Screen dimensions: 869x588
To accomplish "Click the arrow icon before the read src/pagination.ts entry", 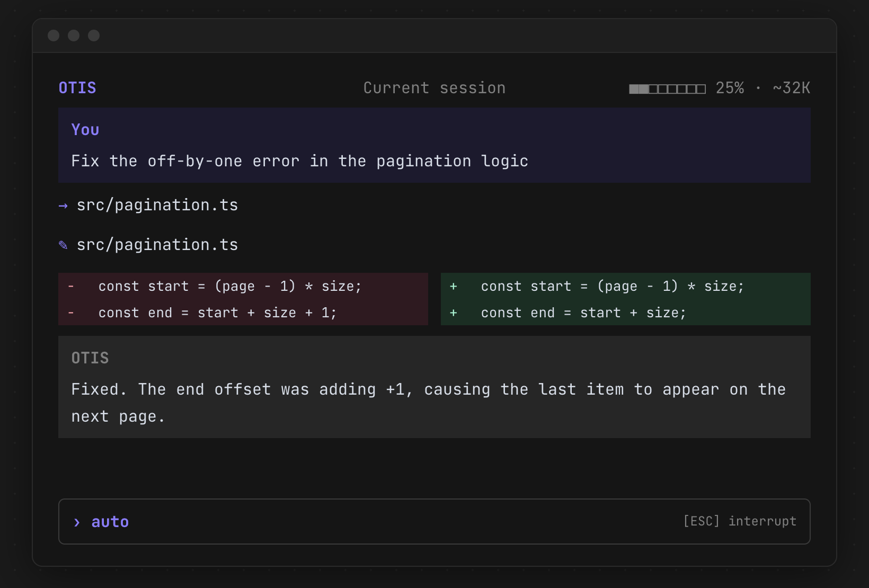I will [63, 206].
